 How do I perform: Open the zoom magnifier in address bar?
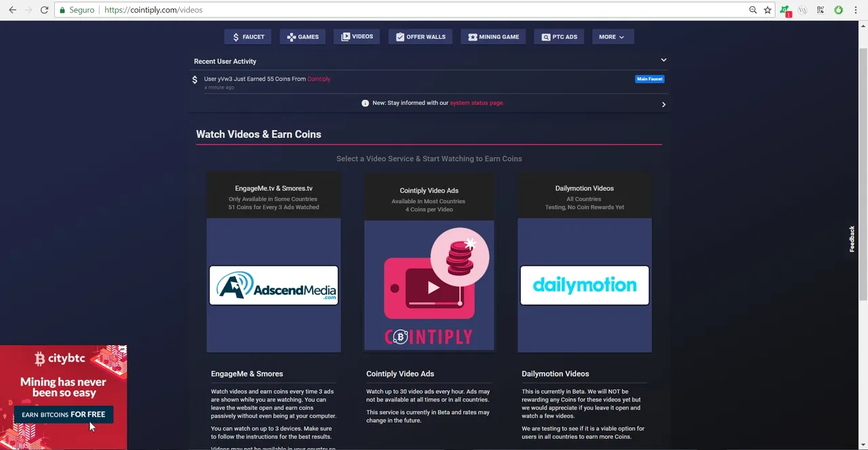coord(753,10)
